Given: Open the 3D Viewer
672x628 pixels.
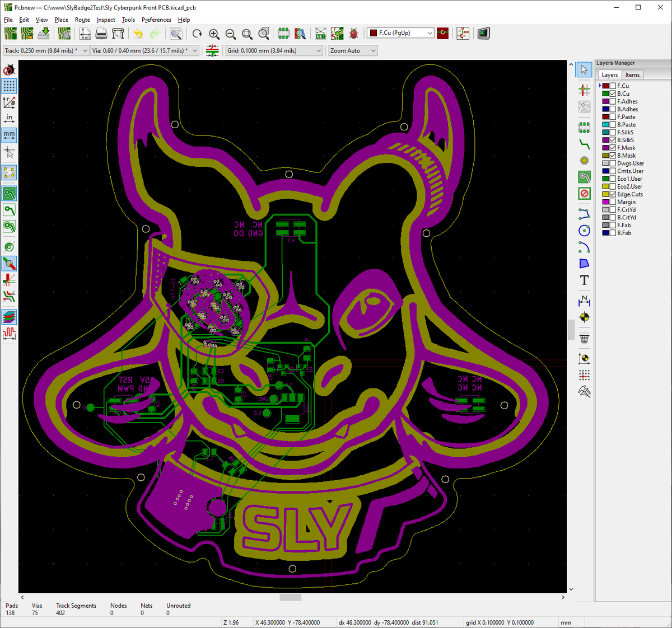Looking at the screenshot, I should tap(483, 33).
